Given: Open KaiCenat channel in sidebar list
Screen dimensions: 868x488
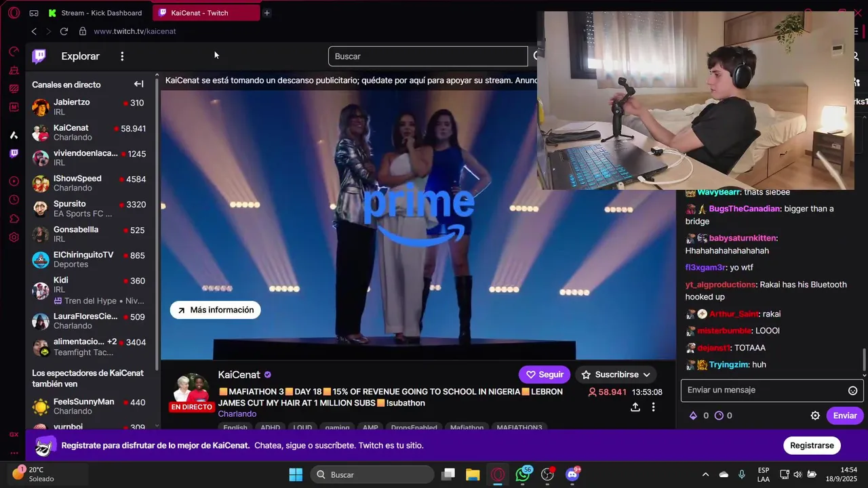Looking at the screenshot, I should (91, 132).
